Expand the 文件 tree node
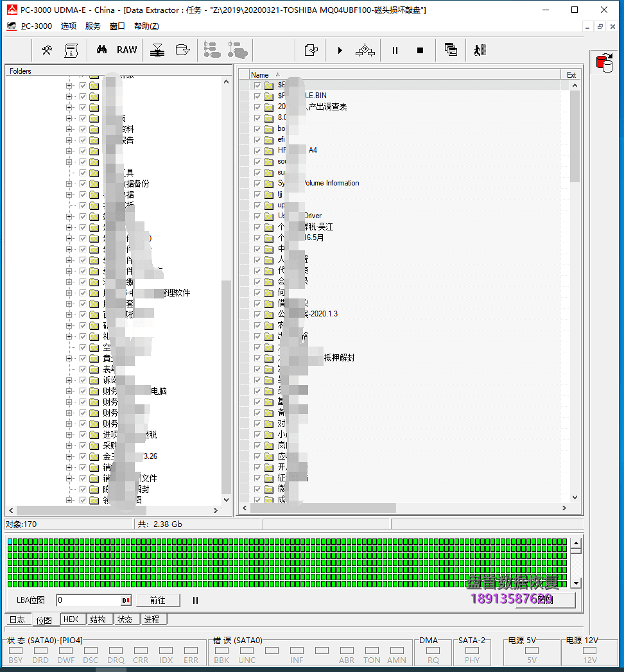The width and height of the screenshot is (624, 672). click(x=69, y=478)
